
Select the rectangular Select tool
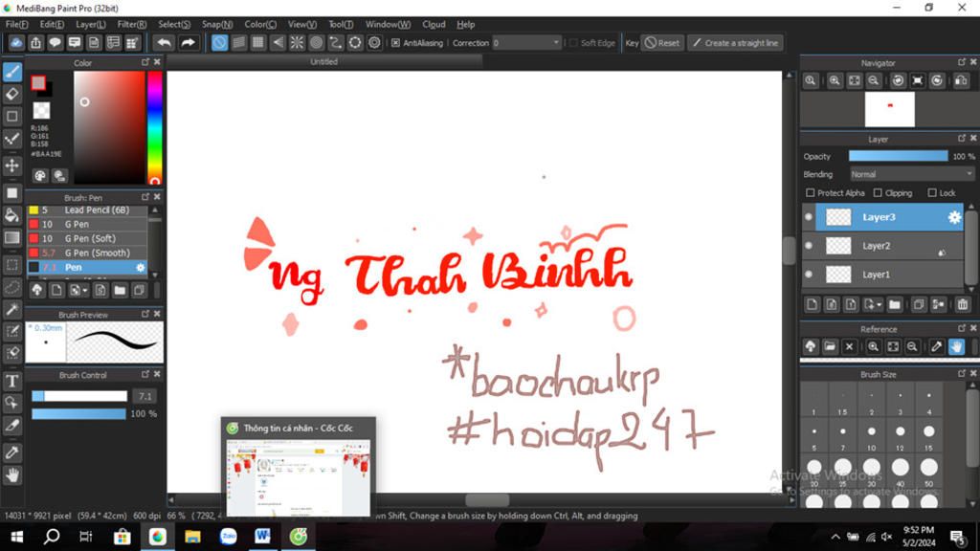tap(11, 265)
